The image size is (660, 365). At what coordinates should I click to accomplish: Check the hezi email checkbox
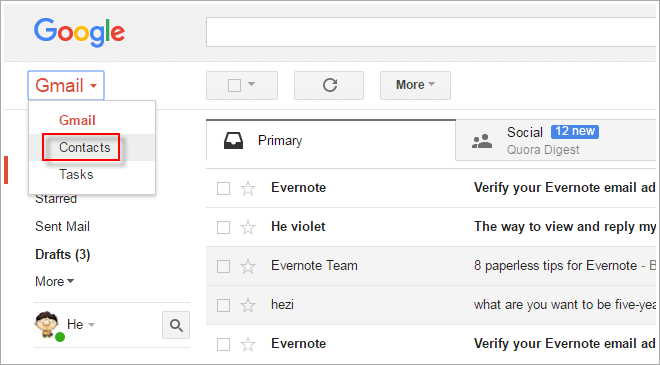click(223, 305)
